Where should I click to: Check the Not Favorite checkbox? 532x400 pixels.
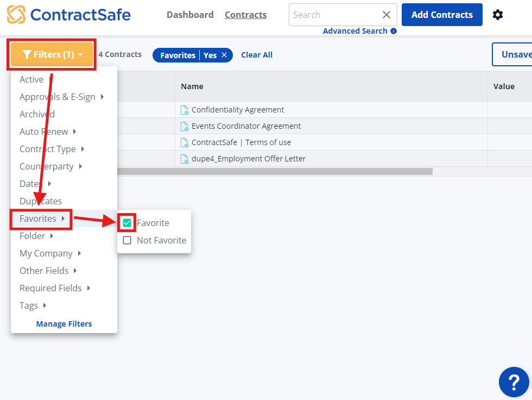127,240
